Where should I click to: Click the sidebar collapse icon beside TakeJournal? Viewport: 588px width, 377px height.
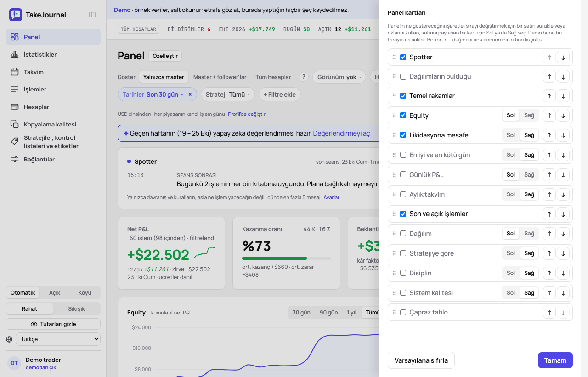click(x=92, y=15)
